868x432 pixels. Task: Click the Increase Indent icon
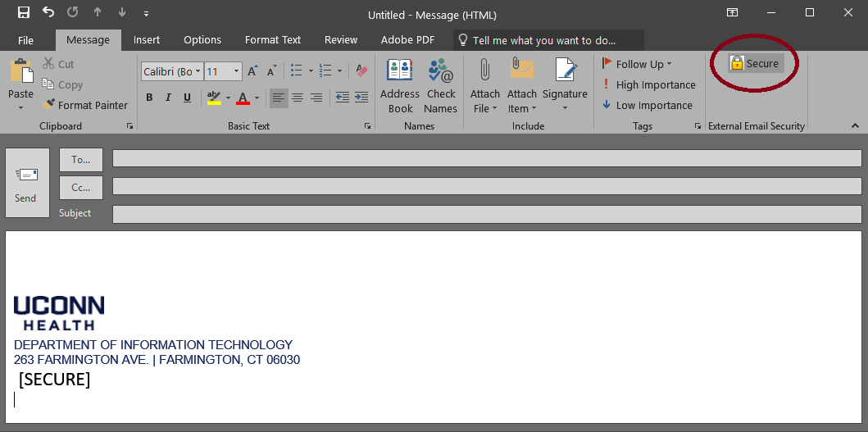361,98
